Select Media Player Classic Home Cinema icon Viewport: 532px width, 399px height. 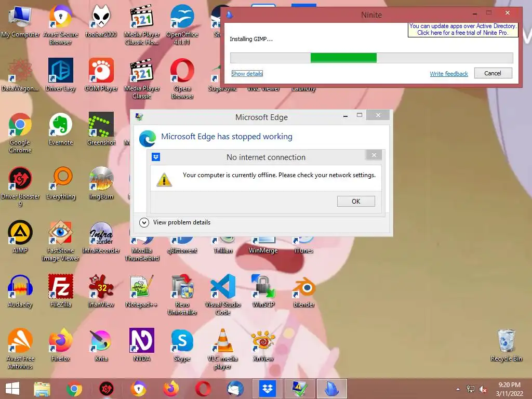(x=141, y=25)
